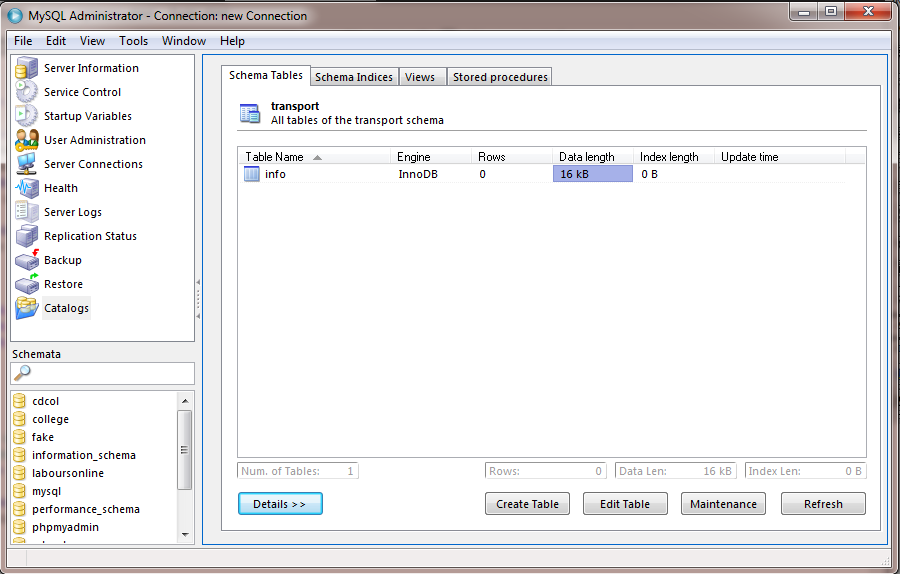Select the 'Catalogs' sidebar label

(x=67, y=308)
